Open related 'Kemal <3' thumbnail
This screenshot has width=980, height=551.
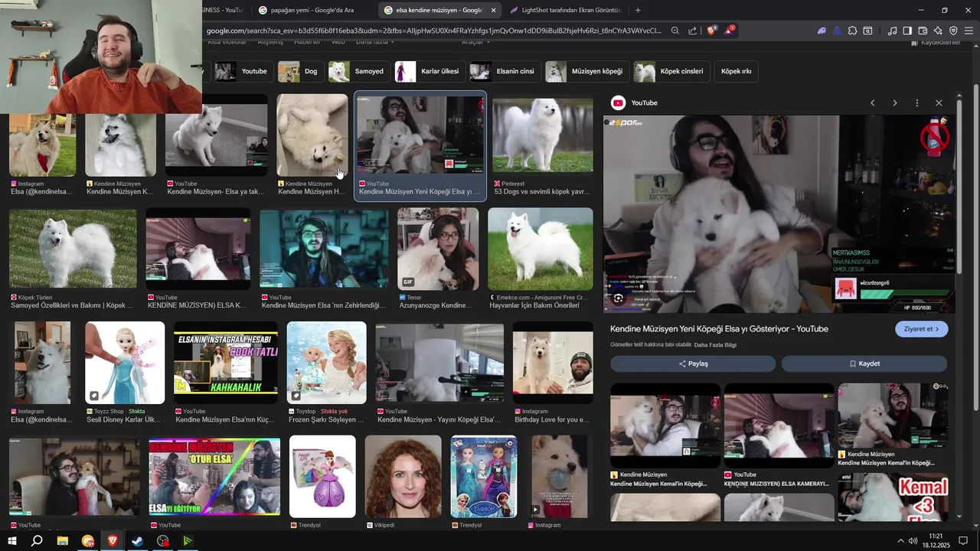point(893,497)
